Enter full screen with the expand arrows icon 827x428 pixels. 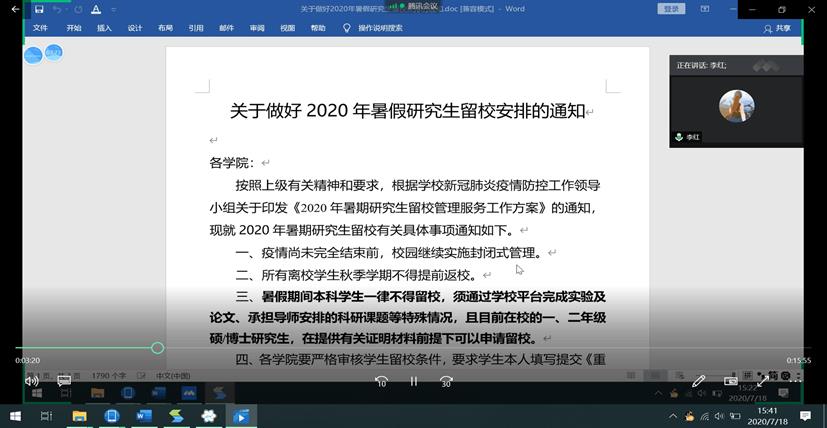click(x=762, y=381)
